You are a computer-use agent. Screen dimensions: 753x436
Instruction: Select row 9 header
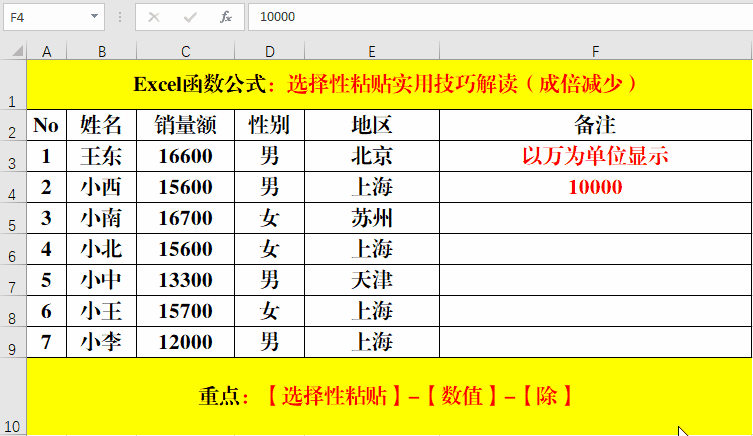click(13, 342)
